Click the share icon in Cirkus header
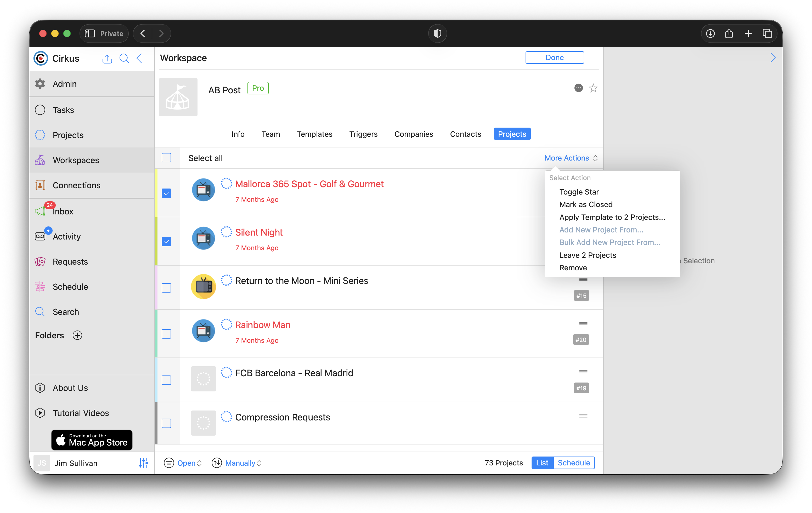812x513 pixels. coord(107,59)
